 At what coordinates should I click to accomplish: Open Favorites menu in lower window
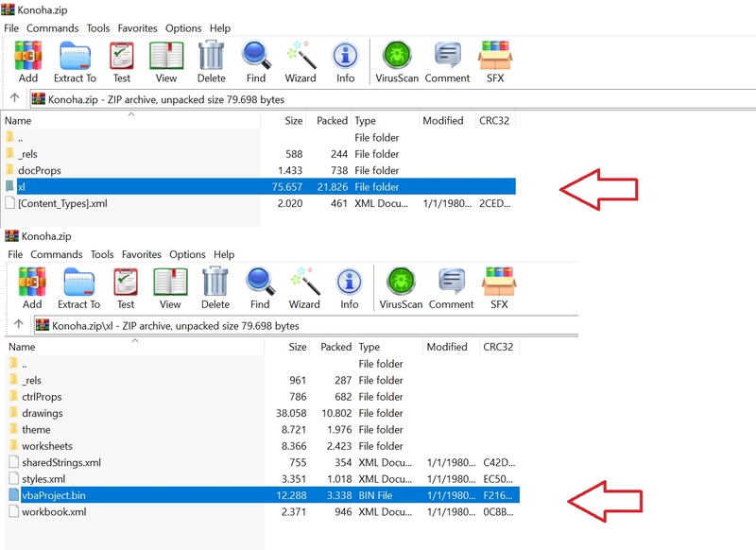click(141, 254)
